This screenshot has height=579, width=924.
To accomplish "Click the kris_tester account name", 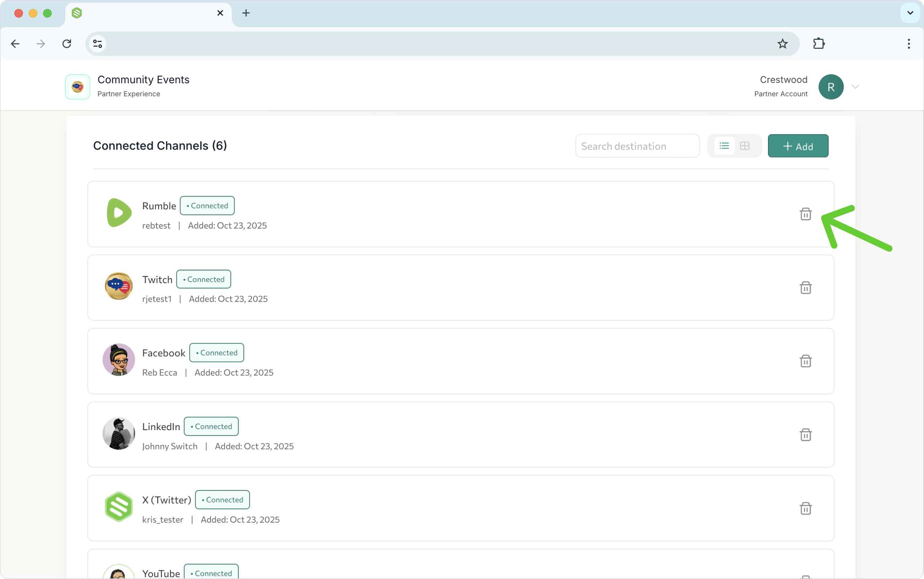I will (x=163, y=520).
